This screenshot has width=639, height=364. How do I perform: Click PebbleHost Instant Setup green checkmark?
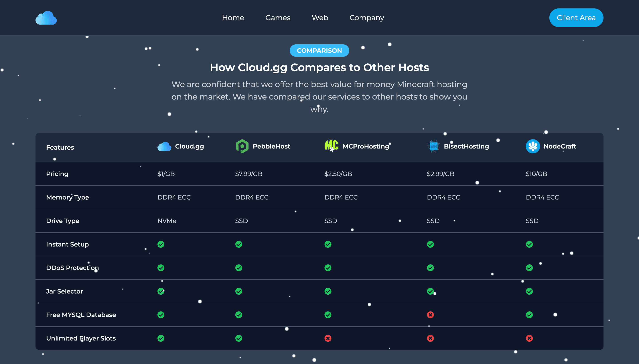coord(239,244)
